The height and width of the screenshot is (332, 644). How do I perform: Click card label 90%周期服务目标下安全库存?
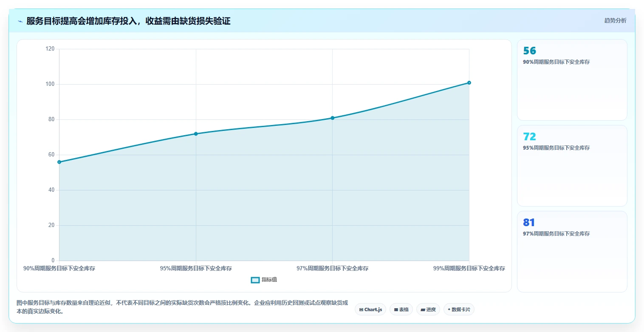(556, 62)
